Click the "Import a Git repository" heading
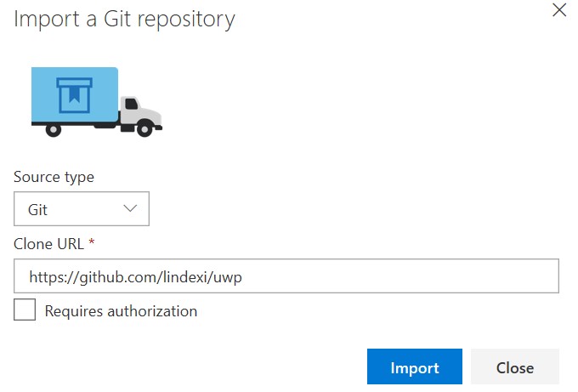This screenshot has height=392, width=578. [x=124, y=20]
